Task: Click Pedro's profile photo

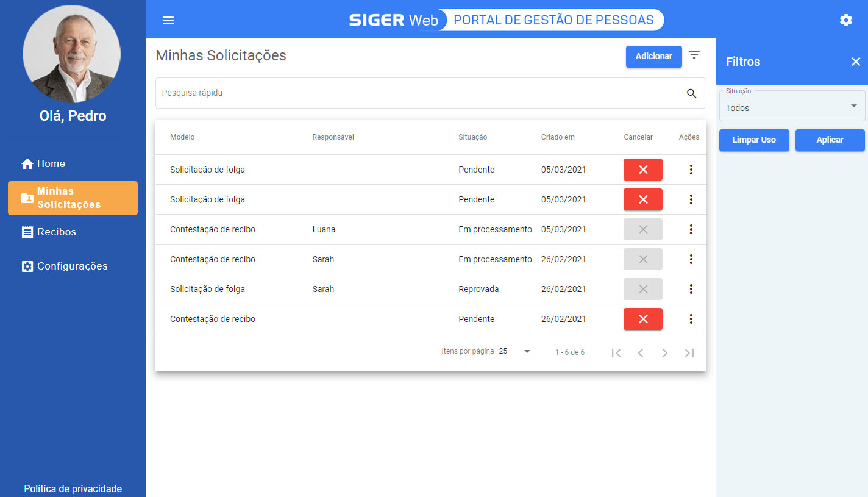Action: click(x=72, y=54)
